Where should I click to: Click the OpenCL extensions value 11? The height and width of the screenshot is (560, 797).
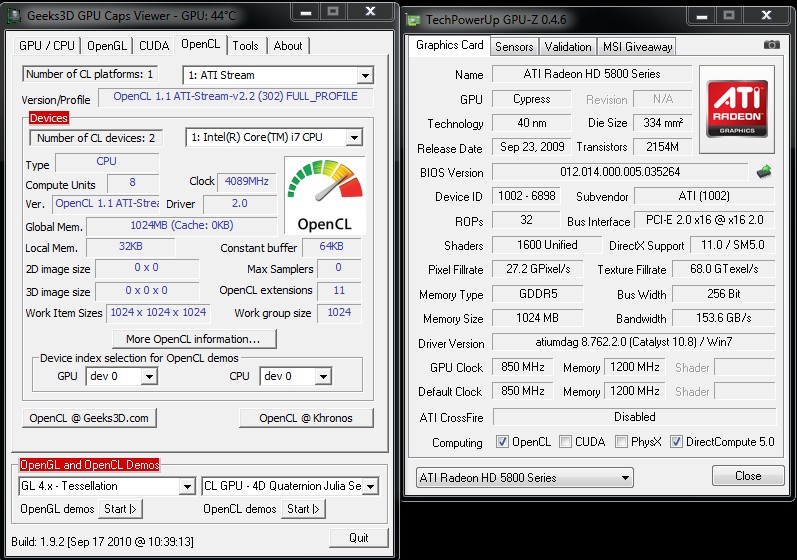click(339, 290)
